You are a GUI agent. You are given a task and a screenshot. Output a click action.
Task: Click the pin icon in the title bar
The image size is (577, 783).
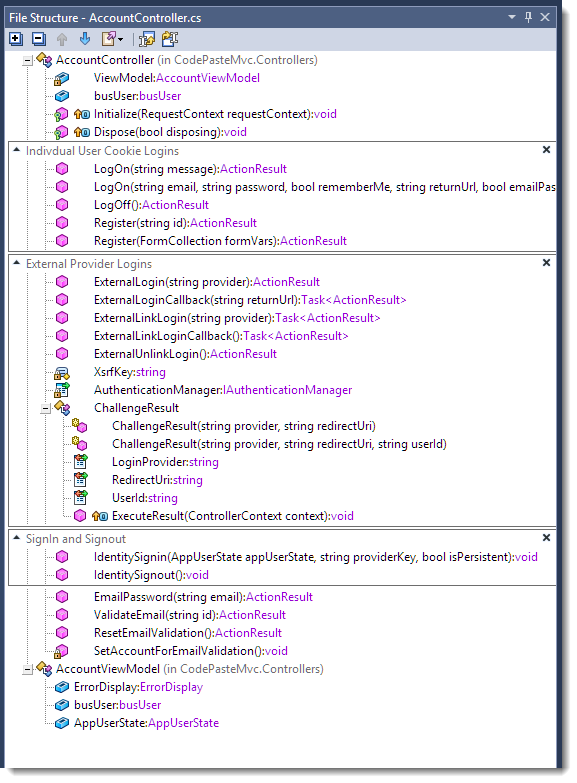pos(528,17)
